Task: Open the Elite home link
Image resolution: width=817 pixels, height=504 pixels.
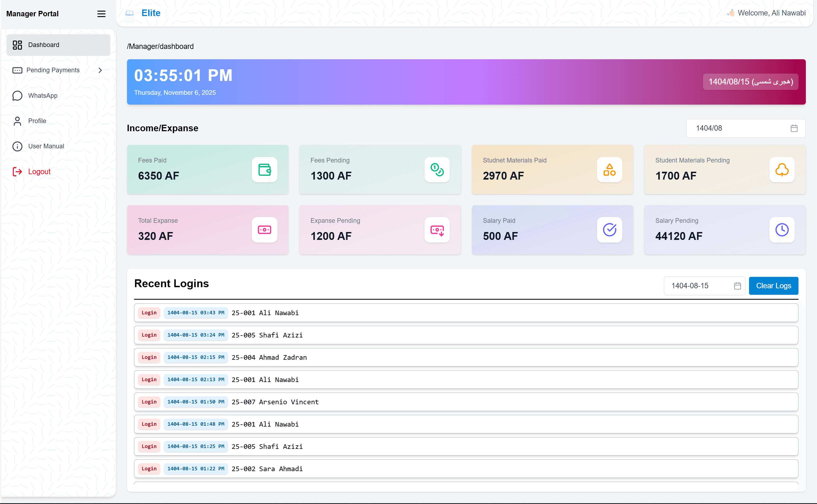Action: click(151, 13)
